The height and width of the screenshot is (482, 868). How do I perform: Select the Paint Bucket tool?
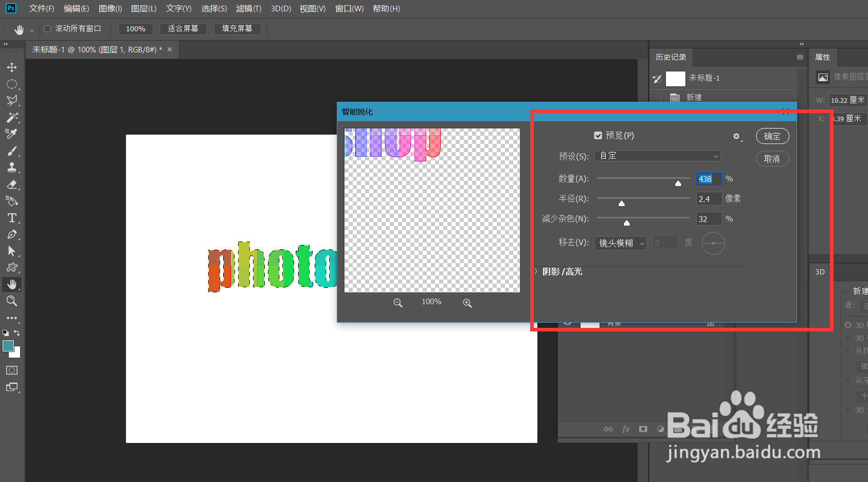tap(12, 201)
